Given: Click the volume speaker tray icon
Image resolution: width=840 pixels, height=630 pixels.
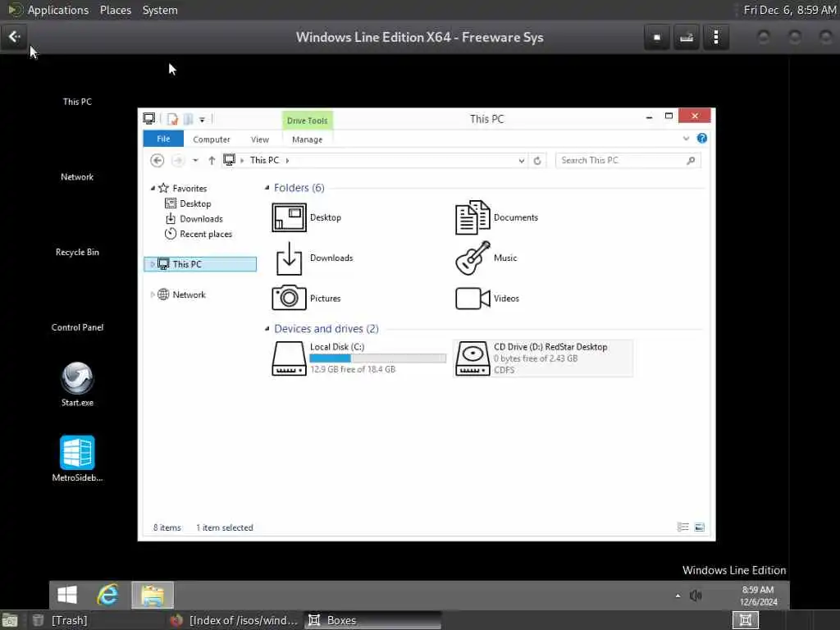Looking at the screenshot, I should pos(696,596).
